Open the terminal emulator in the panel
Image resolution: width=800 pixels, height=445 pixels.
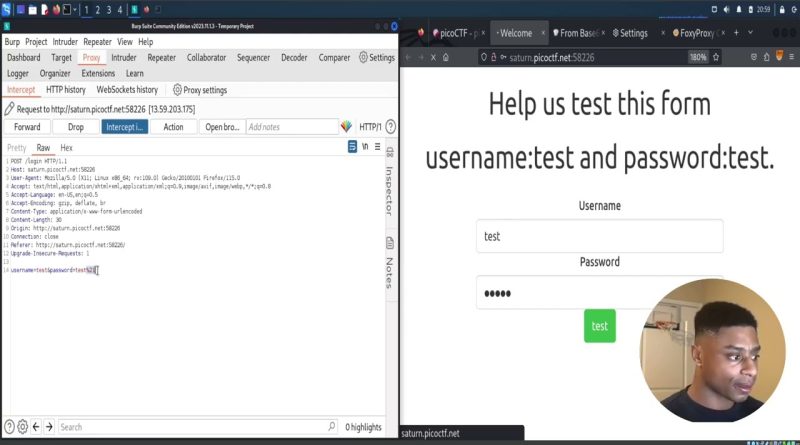67,10
